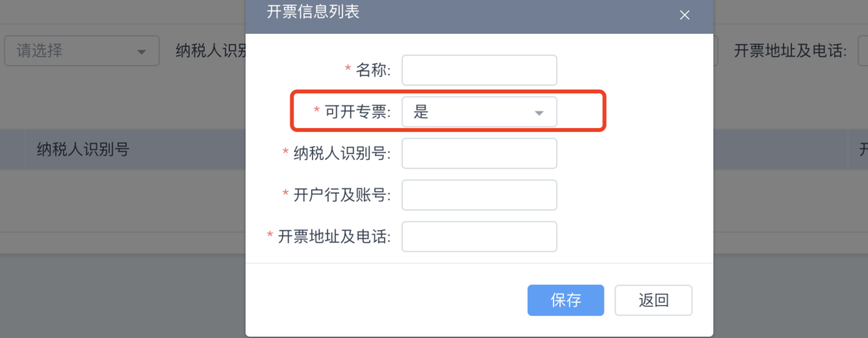The width and height of the screenshot is (868, 338).
Task: Click the filter input next to 开票地址及电话 label
Action: point(862,51)
